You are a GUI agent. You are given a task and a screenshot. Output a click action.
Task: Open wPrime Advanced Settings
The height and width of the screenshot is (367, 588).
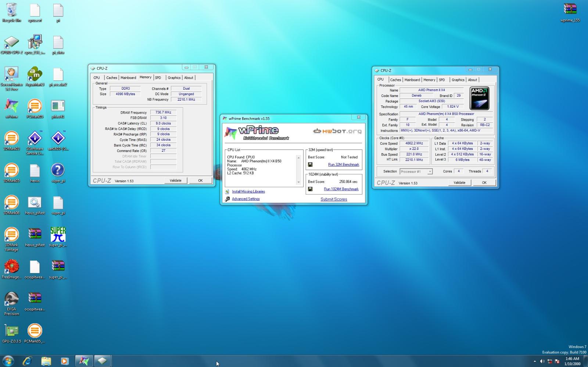tap(246, 199)
